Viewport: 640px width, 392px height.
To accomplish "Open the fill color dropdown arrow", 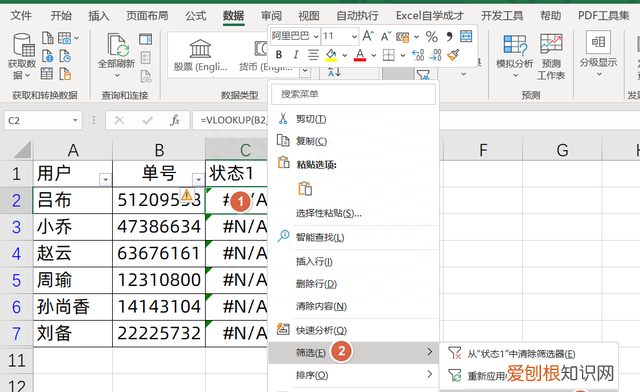I will tap(344, 55).
